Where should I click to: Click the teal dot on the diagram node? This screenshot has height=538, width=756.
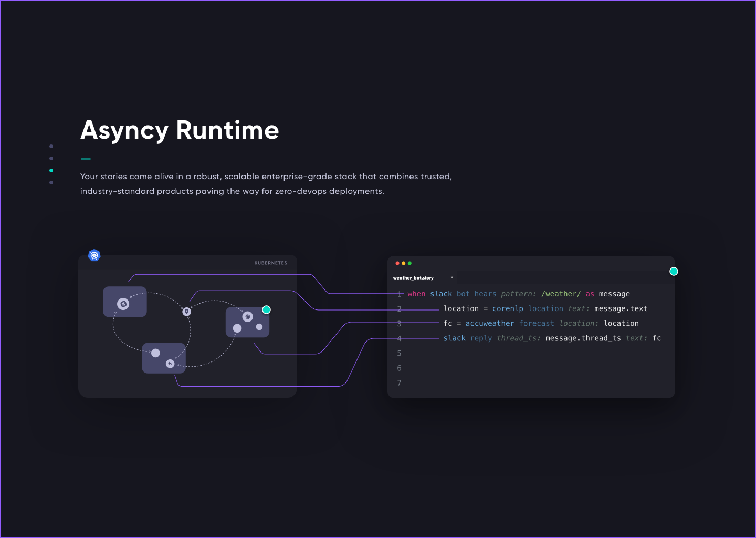[267, 310]
